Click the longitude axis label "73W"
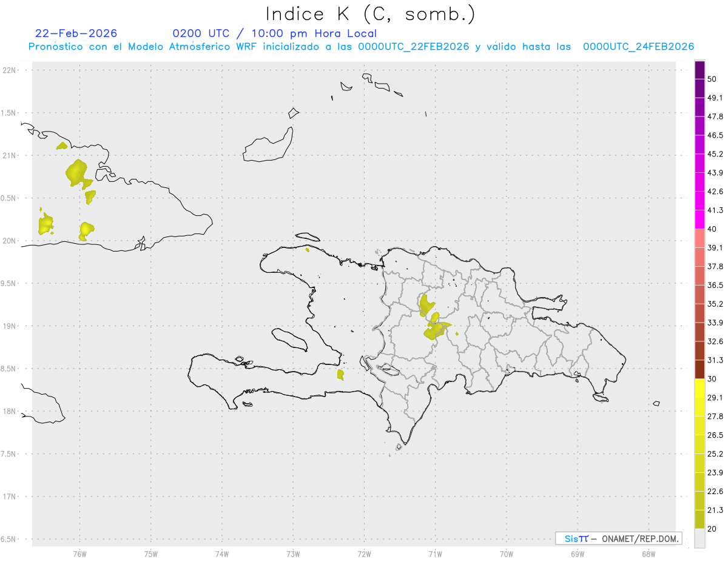The height and width of the screenshot is (562, 728). tap(293, 554)
